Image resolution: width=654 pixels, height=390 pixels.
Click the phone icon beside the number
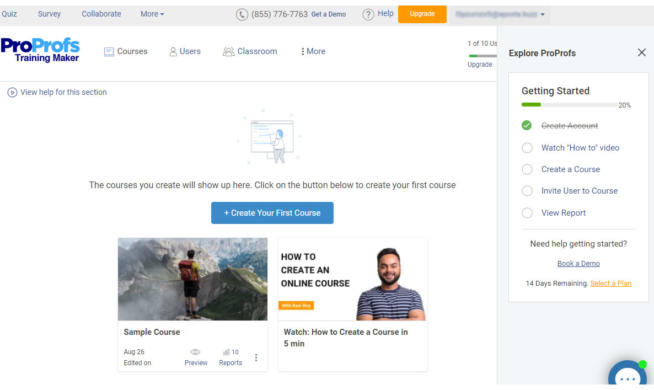point(242,15)
